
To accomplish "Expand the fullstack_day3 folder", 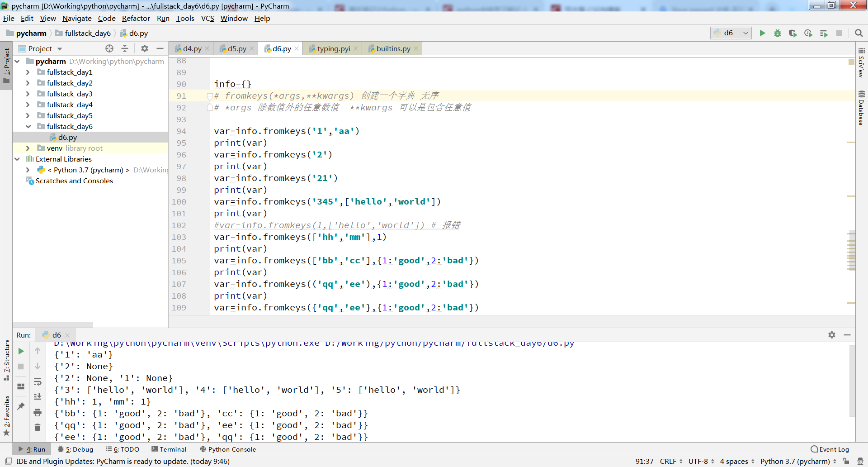I will 28,94.
